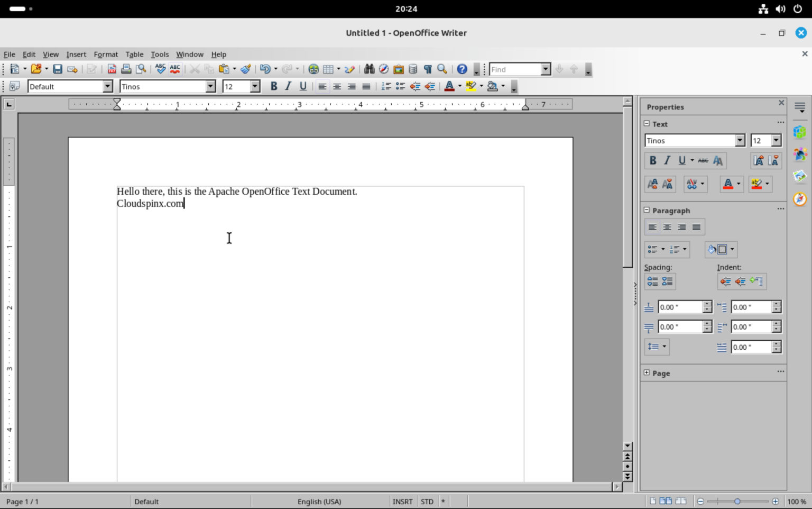This screenshot has height=509, width=812.
Task: Expand the font size dropdown showing 12
Action: pos(254,86)
